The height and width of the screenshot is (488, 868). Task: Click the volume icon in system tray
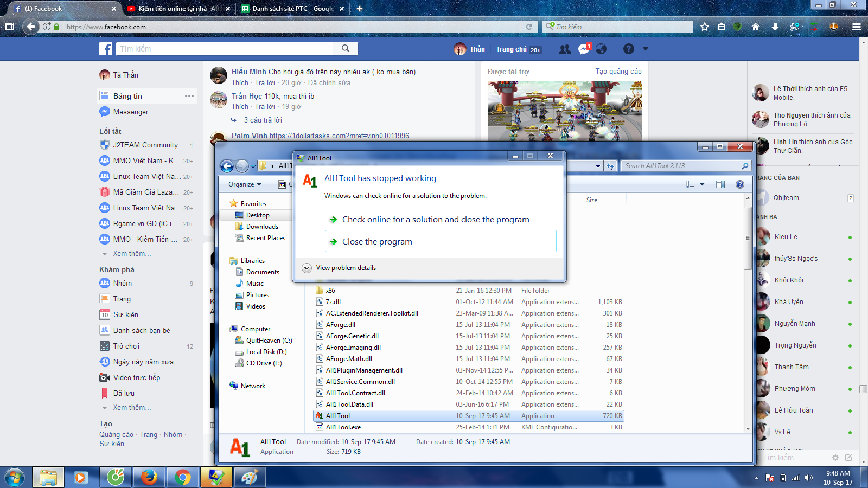pos(809,478)
